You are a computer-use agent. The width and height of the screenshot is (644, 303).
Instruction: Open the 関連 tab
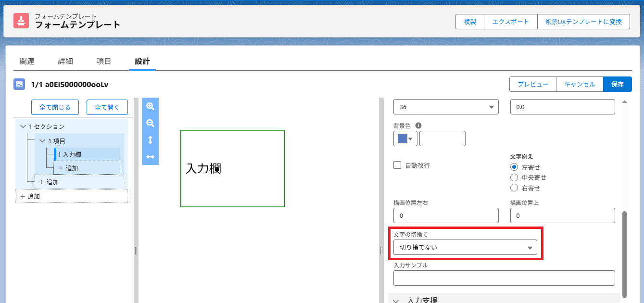coord(27,61)
